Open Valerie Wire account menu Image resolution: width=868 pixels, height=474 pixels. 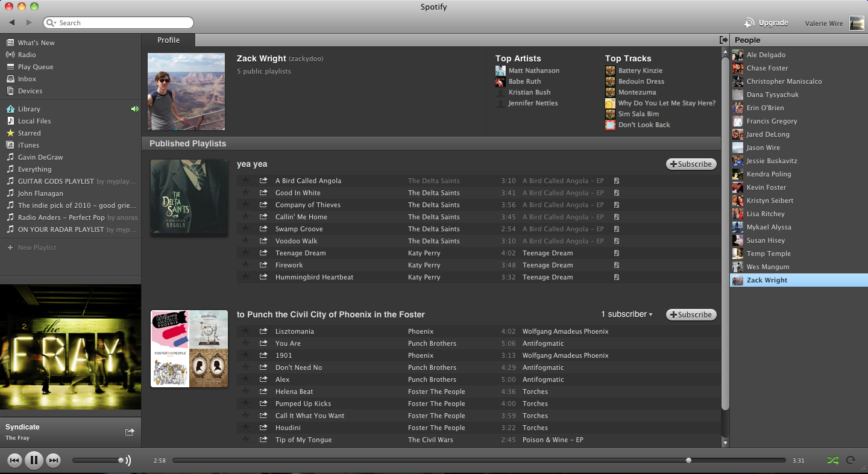pos(824,23)
